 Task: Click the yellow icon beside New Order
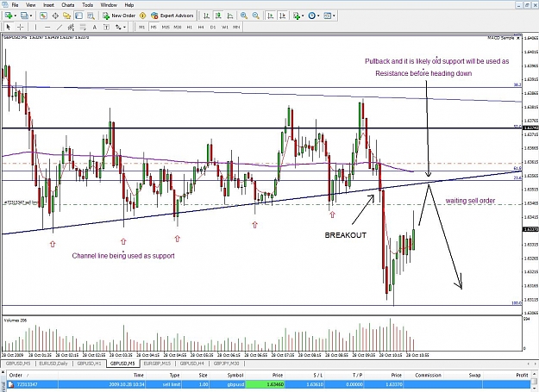143,16
